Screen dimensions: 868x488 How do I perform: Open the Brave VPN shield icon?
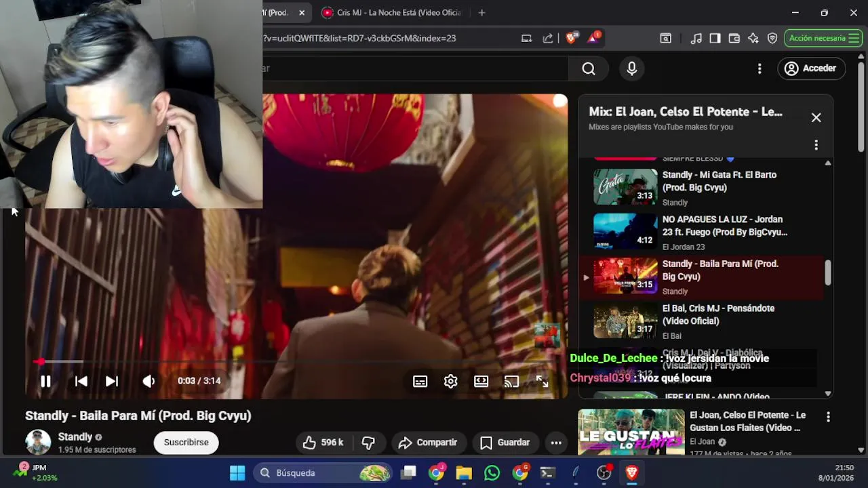[x=772, y=39]
